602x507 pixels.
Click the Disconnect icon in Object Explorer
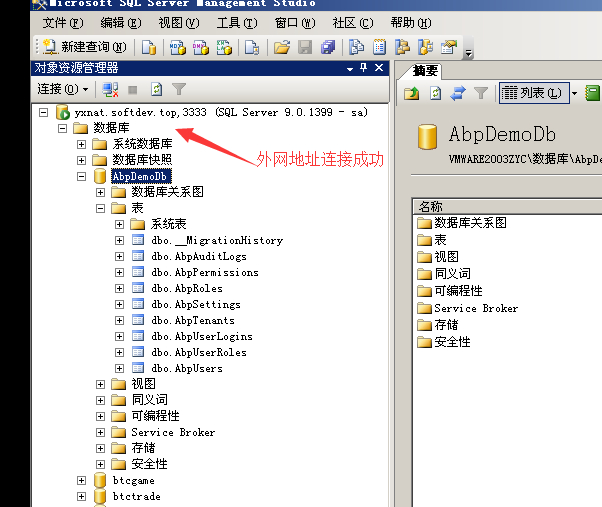click(110, 90)
